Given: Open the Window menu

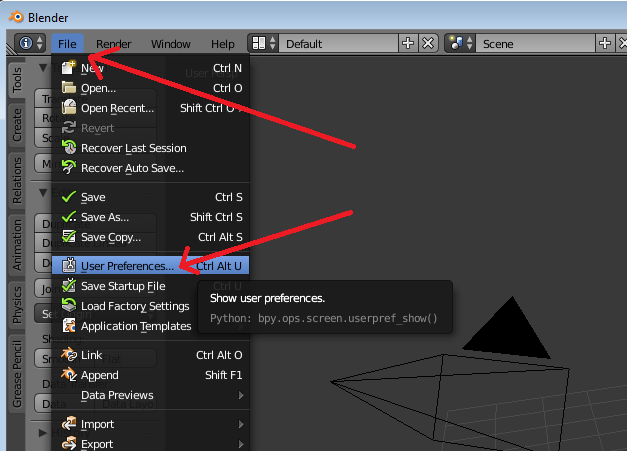Looking at the screenshot, I should pyautogui.click(x=171, y=44).
